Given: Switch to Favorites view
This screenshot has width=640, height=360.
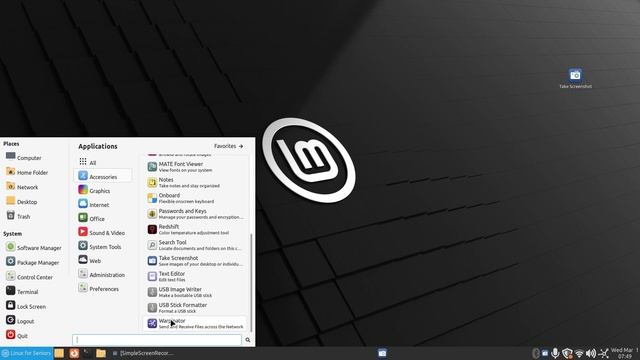Looking at the screenshot, I should coord(229,146).
